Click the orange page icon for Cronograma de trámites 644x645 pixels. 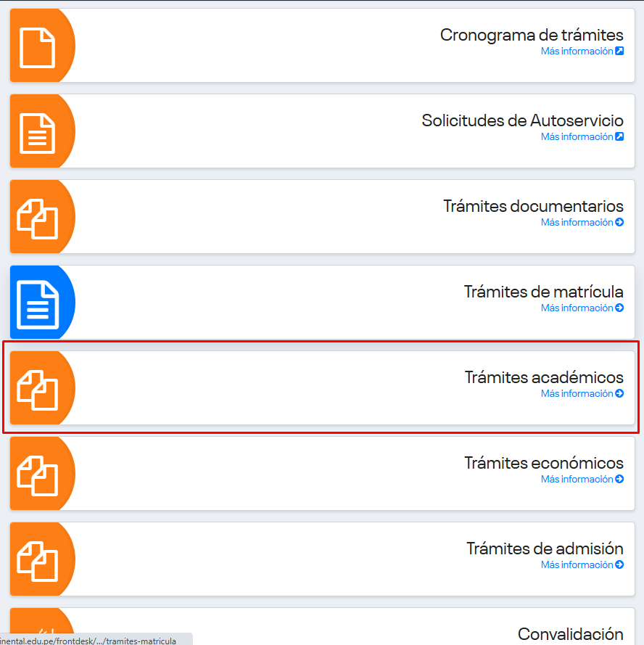point(37,47)
